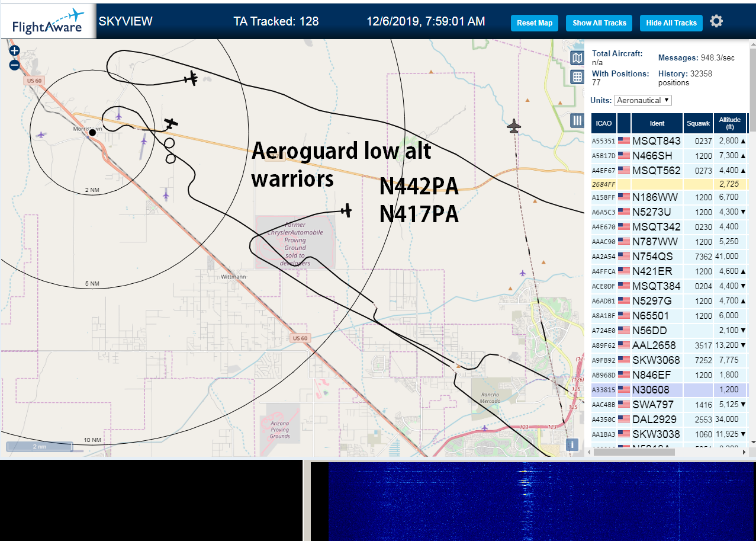Select the SWA797 row
Image resolution: width=756 pixels, height=541 pixels.
tap(669, 405)
